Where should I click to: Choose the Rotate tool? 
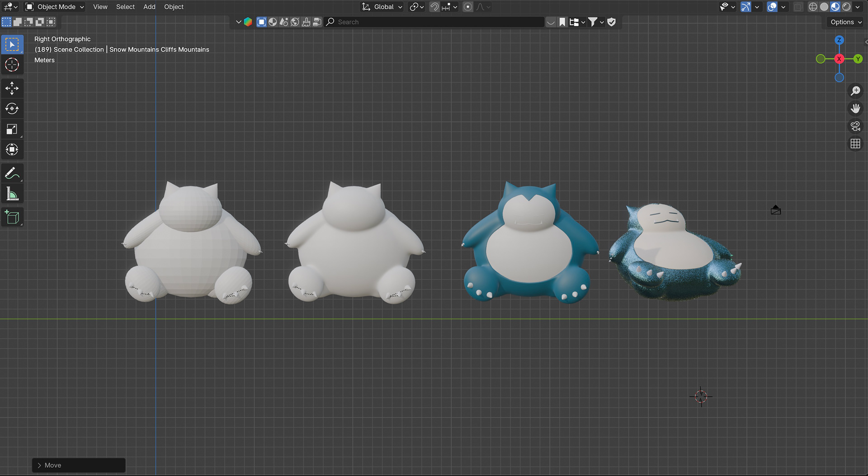click(x=12, y=109)
